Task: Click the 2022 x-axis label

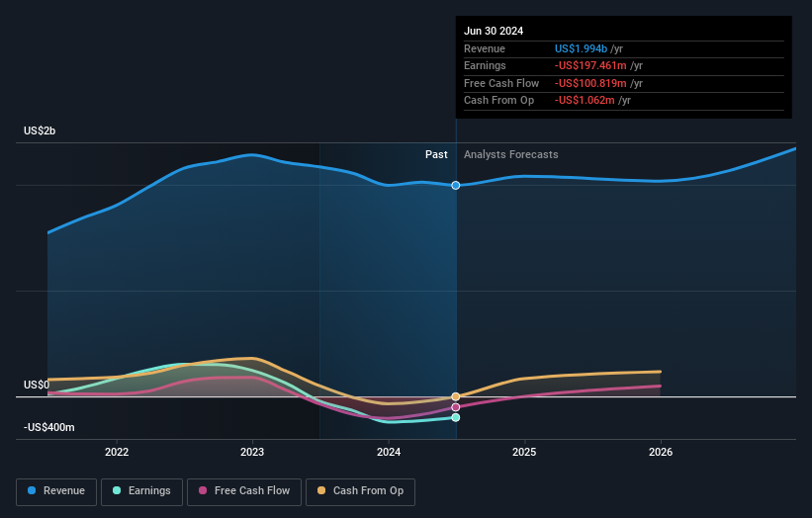Action: (x=117, y=452)
